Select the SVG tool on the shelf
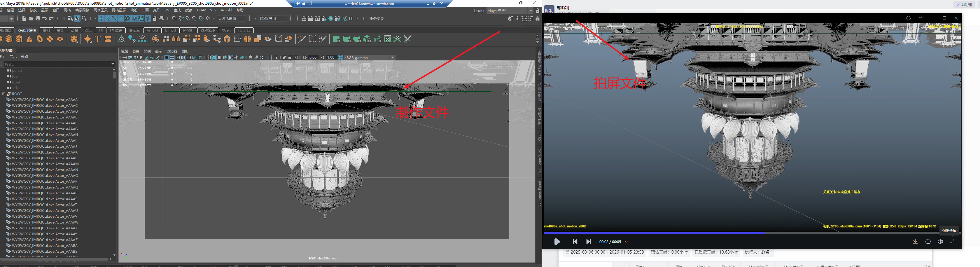The width and height of the screenshot is (980, 267). pyautogui.click(x=108, y=39)
